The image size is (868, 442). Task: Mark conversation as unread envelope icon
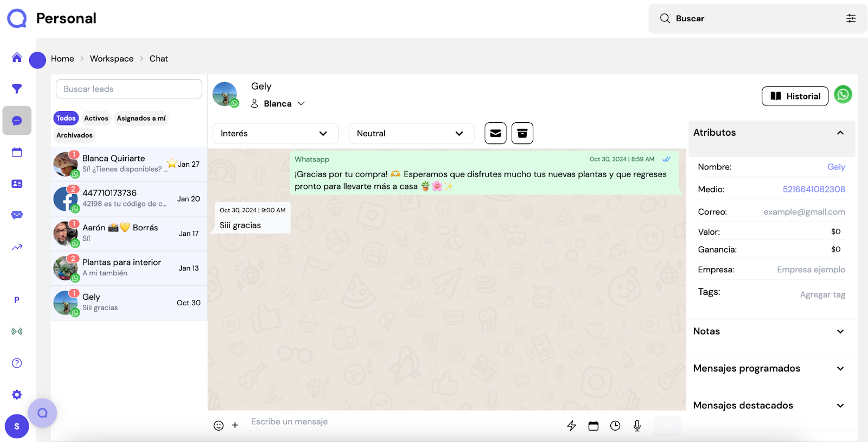[495, 133]
